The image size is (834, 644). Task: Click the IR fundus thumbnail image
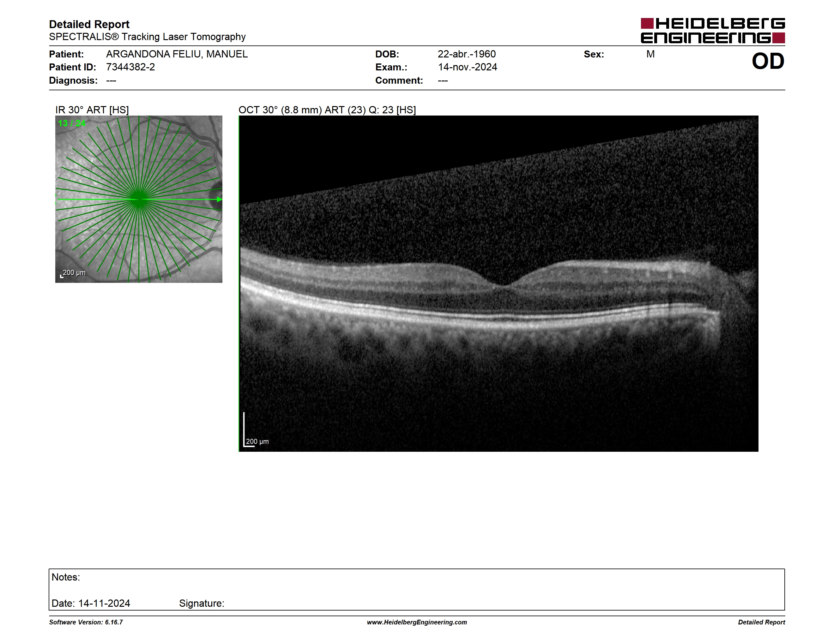(139, 199)
